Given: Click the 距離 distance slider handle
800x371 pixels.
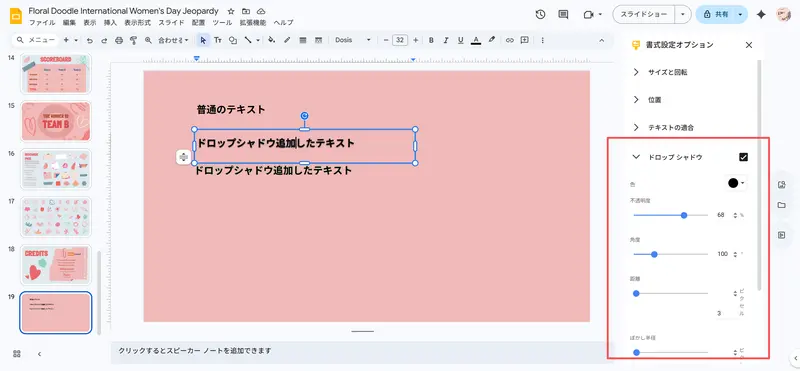Looking at the screenshot, I should coord(636,293).
